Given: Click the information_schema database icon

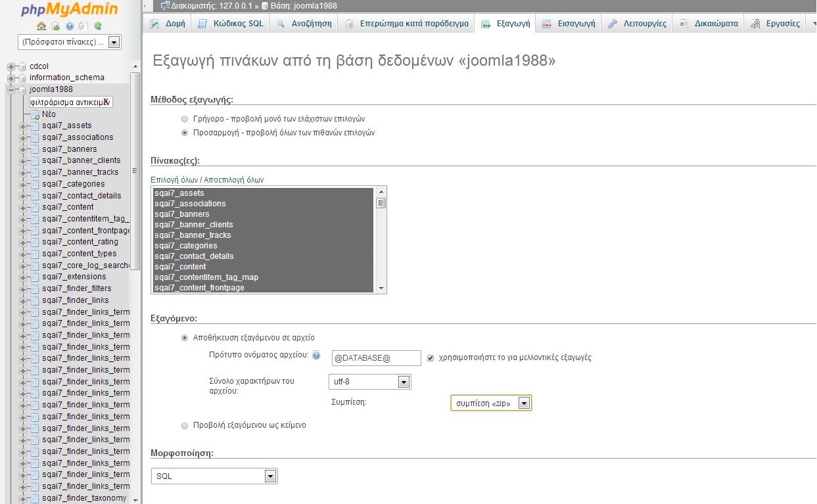Looking at the screenshot, I should coord(22,78).
